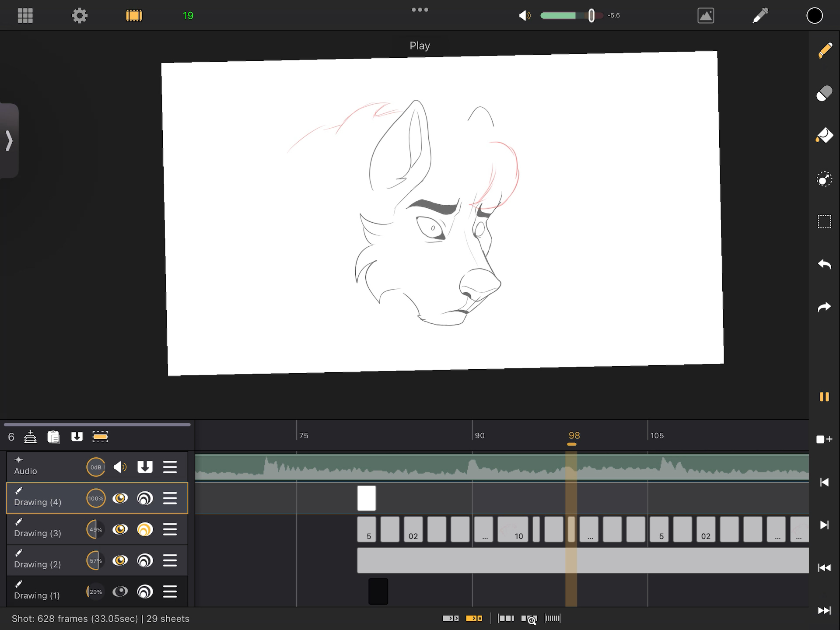The height and width of the screenshot is (630, 840).
Task: Click the frame 75 ruler mark
Action: pyautogui.click(x=304, y=436)
